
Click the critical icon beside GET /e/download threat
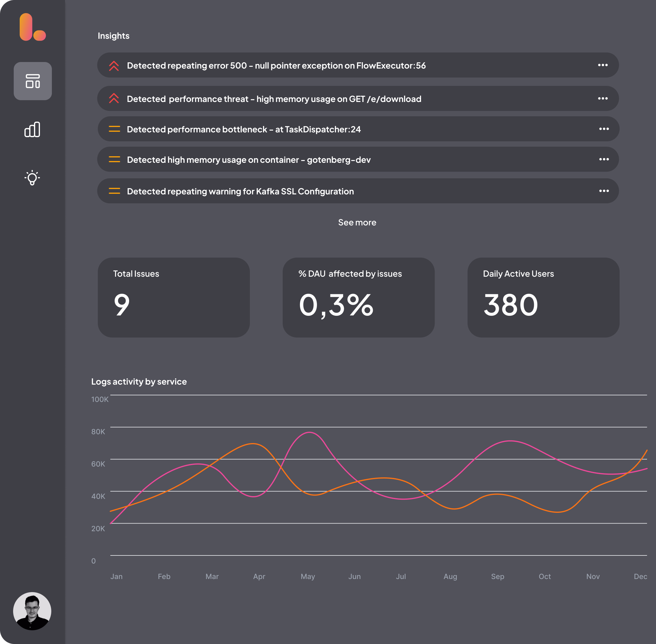pyautogui.click(x=114, y=98)
